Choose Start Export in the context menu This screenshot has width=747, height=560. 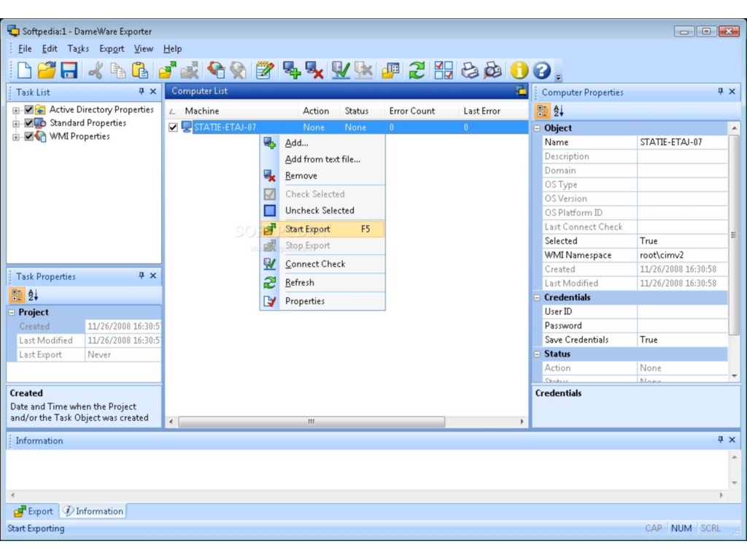point(322,229)
